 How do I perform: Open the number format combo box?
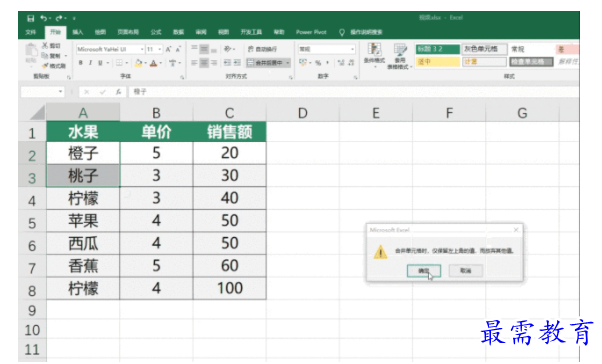(327, 49)
